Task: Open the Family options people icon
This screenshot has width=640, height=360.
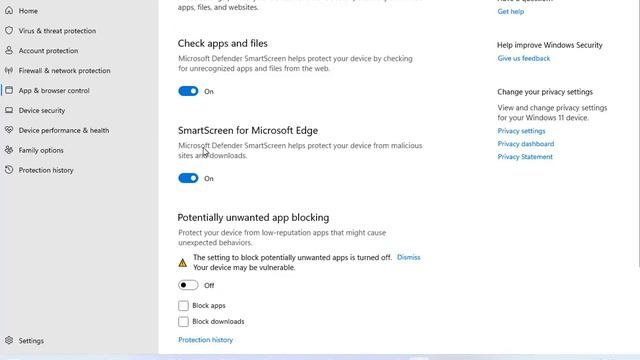Action: tap(9, 150)
